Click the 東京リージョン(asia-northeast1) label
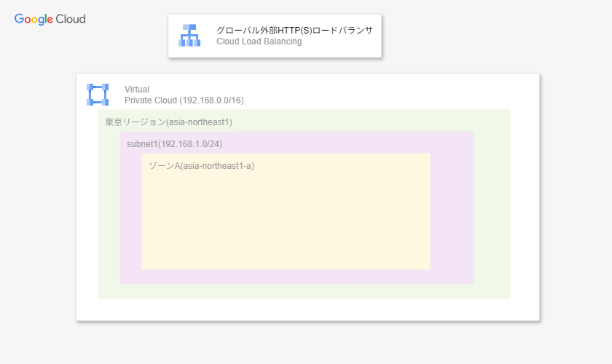Image resolution: width=612 pixels, height=364 pixels. pyautogui.click(x=168, y=122)
